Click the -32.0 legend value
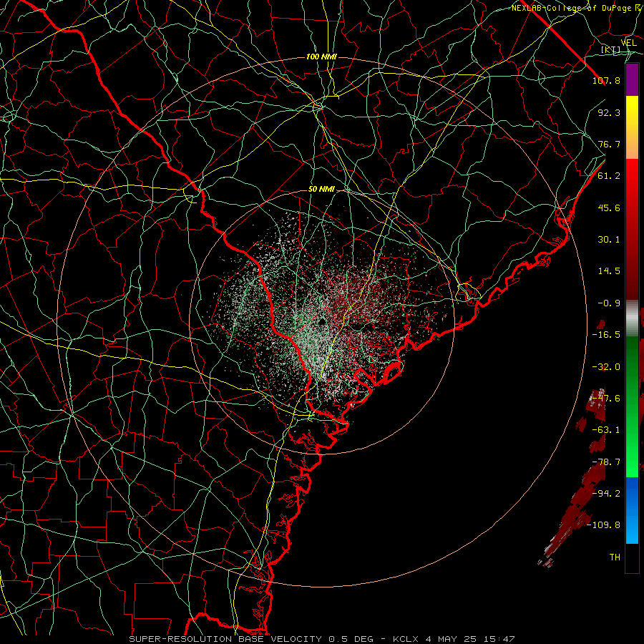644x644 pixels. pos(606,367)
